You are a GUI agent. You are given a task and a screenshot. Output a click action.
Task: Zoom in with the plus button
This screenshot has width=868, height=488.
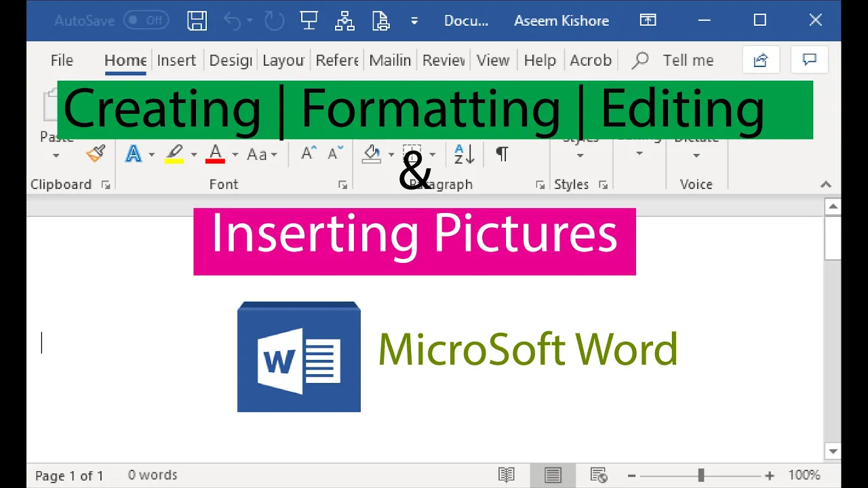(770, 476)
